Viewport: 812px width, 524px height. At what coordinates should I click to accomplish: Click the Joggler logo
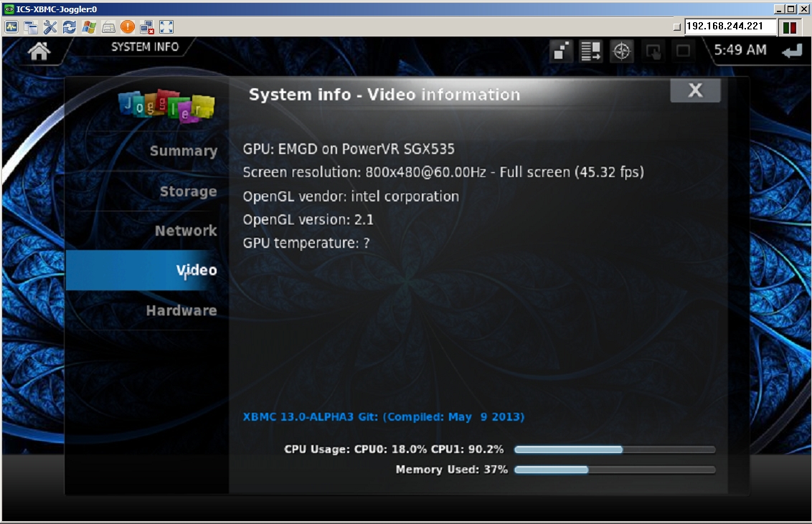(x=166, y=106)
